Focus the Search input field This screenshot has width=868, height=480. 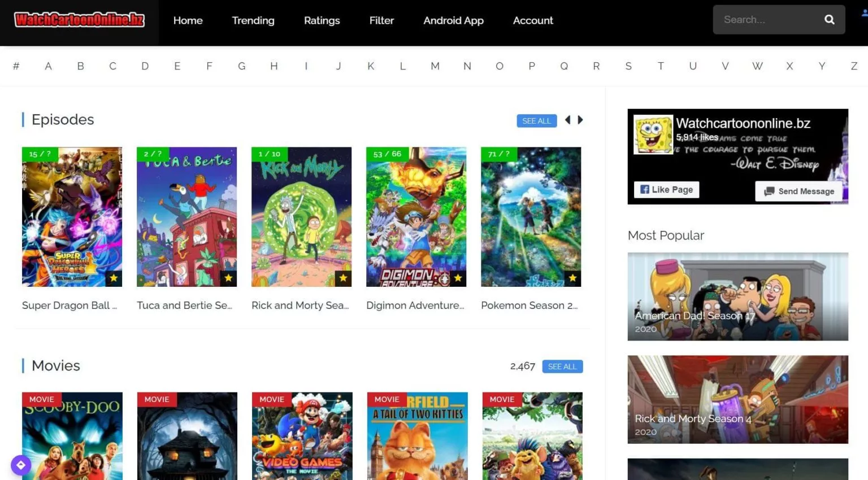coord(769,20)
